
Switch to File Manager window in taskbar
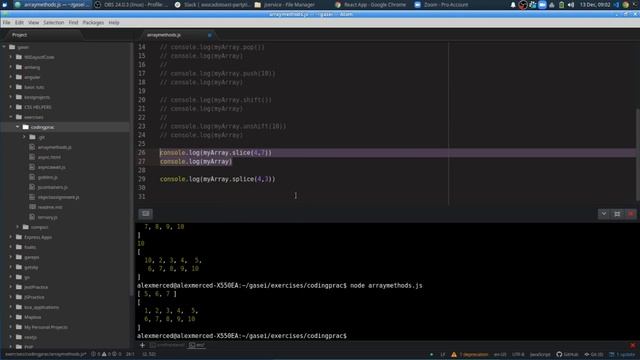(285, 4)
